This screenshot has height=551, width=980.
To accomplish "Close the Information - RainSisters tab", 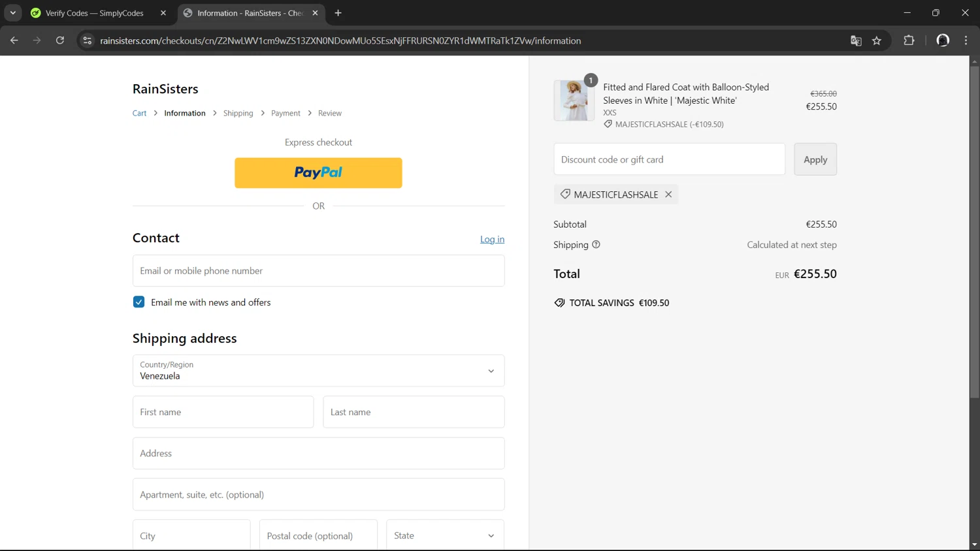I will (315, 13).
